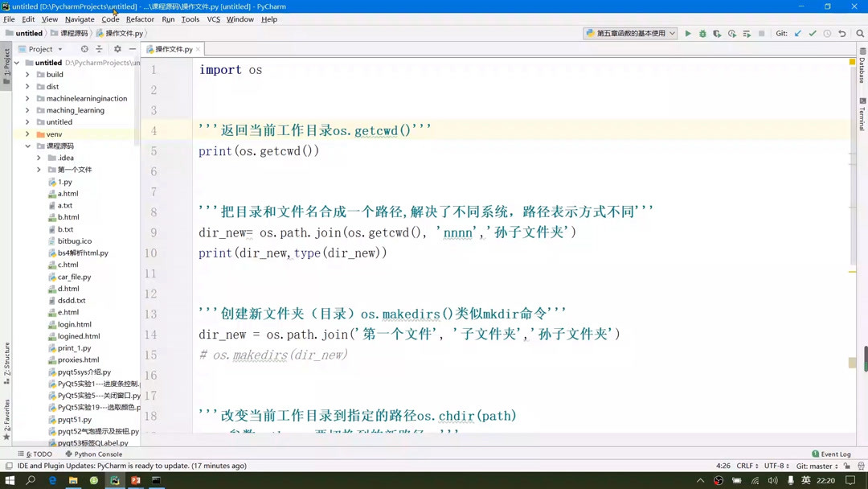This screenshot has height=489, width=868.
Task: Change line ending via CRLF status button
Action: coord(743,465)
